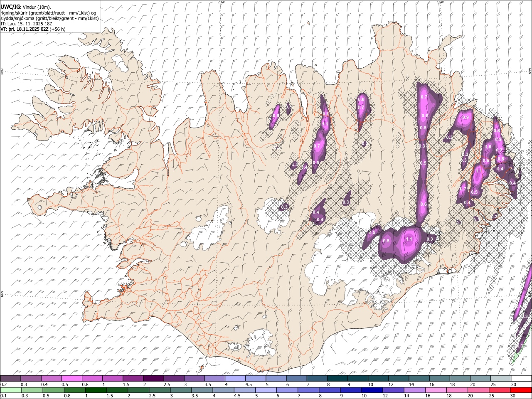Click the lavender 14 swatch in lower legend

tap(414, 390)
